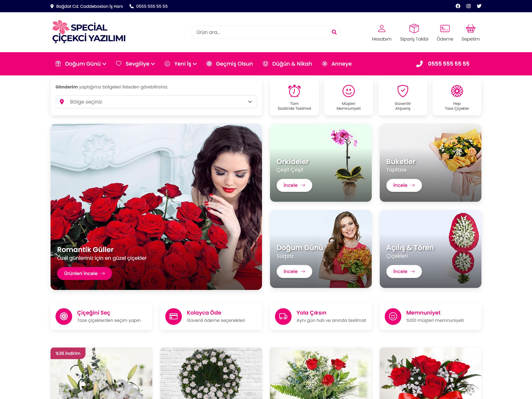This screenshot has width=532, height=399.
Task: Open Anneye category
Action: point(337,64)
